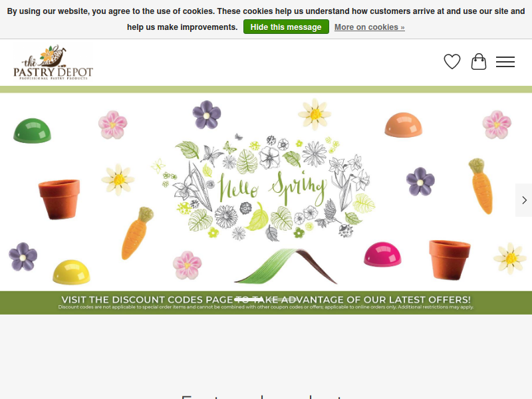
Task: Click the green chocolate half-sphere image
Action: tap(32, 130)
